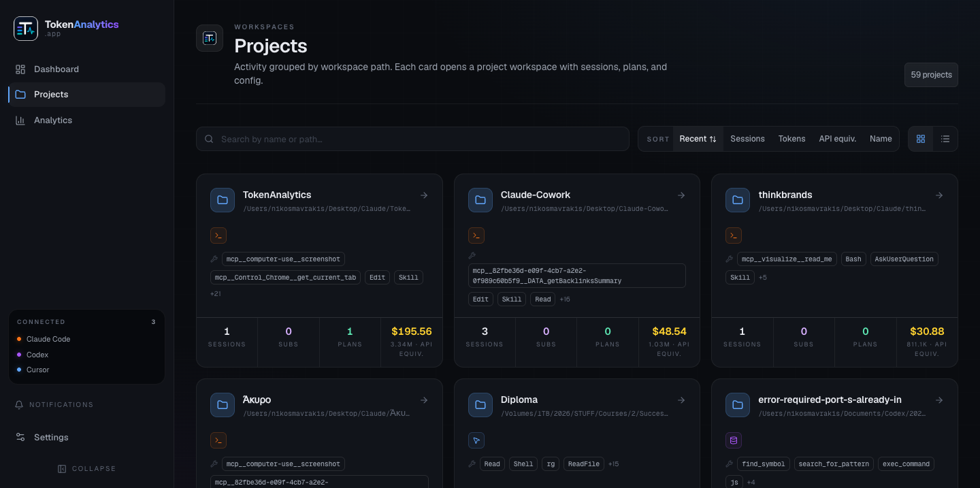Click the Dashboard grid icon
This screenshot has height=488, width=980.
pos(20,69)
